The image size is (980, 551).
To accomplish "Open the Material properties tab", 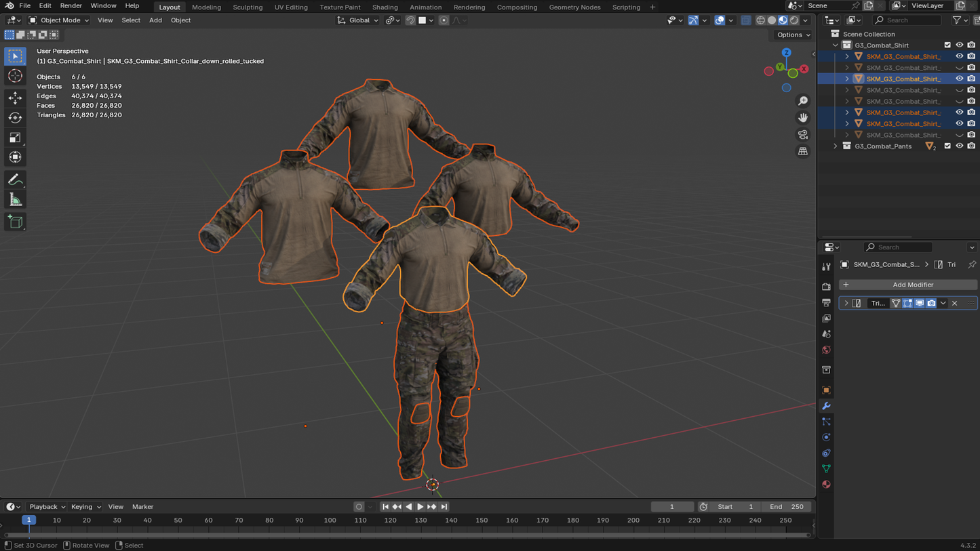I will pyautogui.click(x=826, y=485).
